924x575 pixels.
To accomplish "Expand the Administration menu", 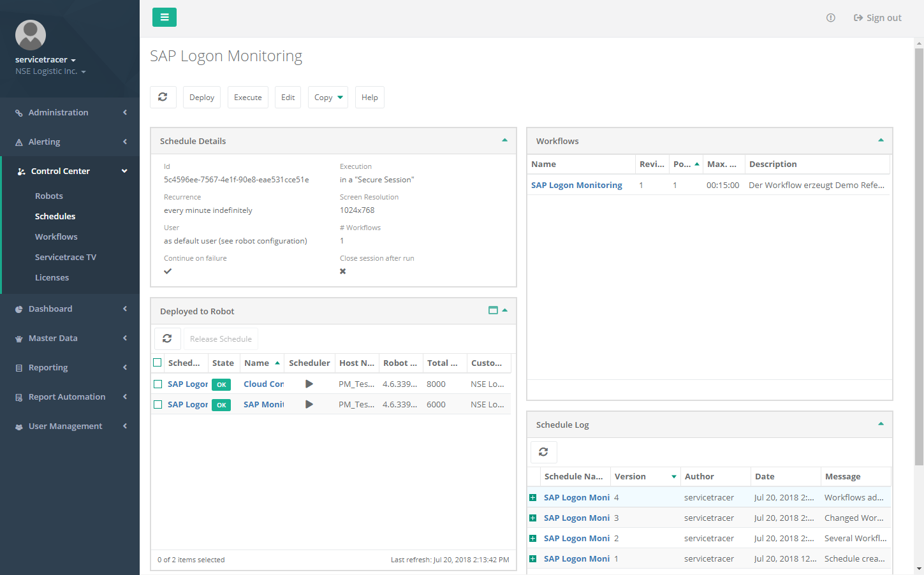I will tap(70, 112).
